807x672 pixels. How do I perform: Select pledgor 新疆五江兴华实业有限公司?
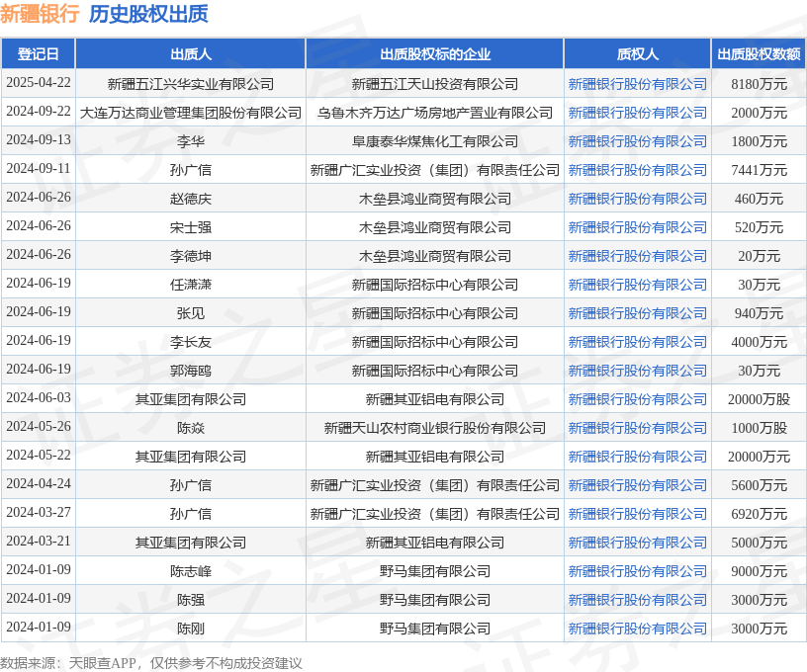click(191, 84)
